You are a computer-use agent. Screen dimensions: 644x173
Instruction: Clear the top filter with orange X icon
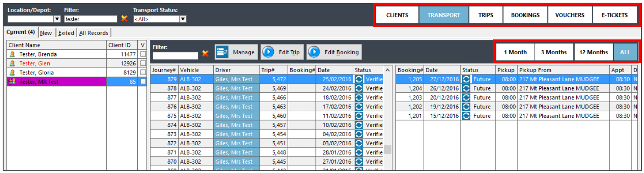[124, 19]
